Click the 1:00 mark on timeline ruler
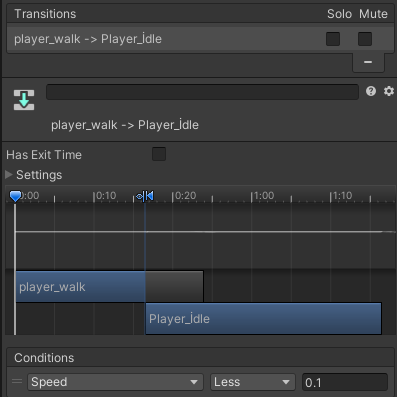 coord(263,196)
